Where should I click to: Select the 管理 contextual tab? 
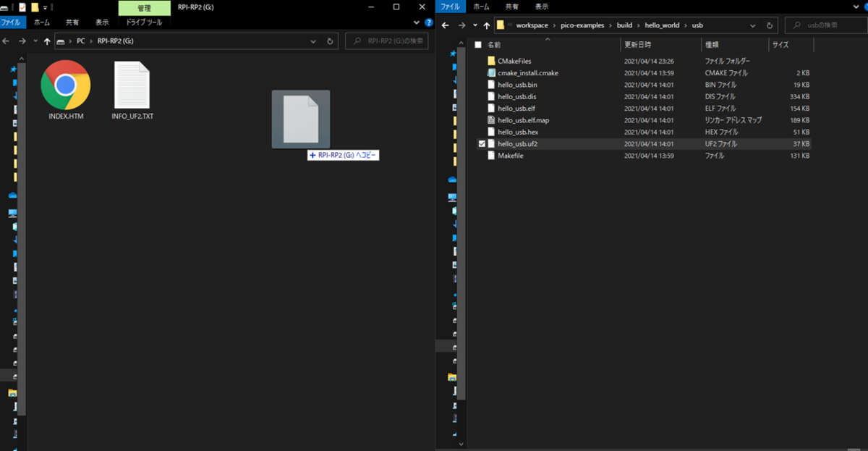click(145, 7)
